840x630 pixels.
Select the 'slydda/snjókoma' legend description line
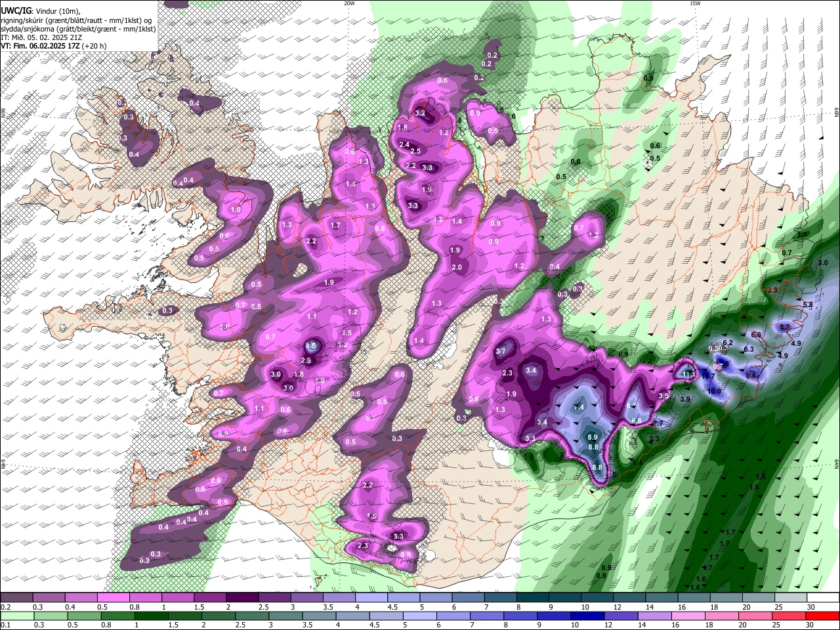(78, 29)
